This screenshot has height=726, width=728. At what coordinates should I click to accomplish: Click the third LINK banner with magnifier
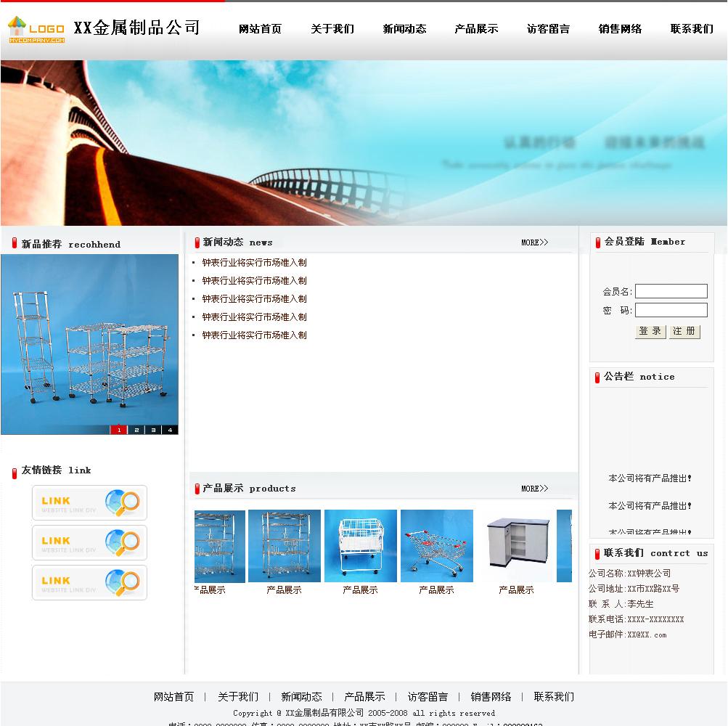pyautogui.click(x=89, y=582)
